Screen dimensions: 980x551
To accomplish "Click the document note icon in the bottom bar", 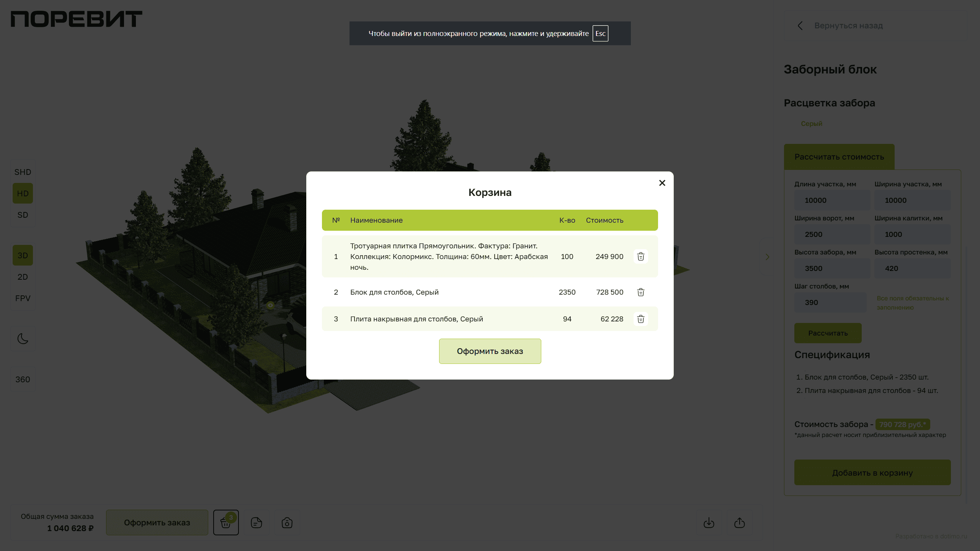I will point(256,522).
